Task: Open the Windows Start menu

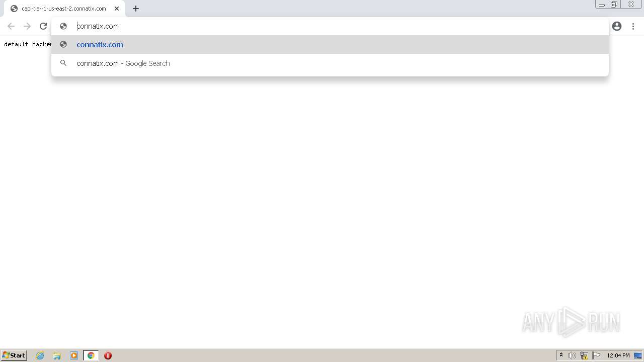Action: click(14, 355)
